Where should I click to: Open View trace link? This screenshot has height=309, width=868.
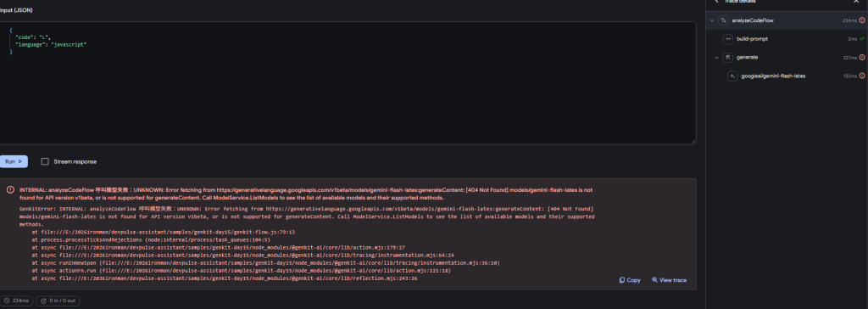pos(670,280)
